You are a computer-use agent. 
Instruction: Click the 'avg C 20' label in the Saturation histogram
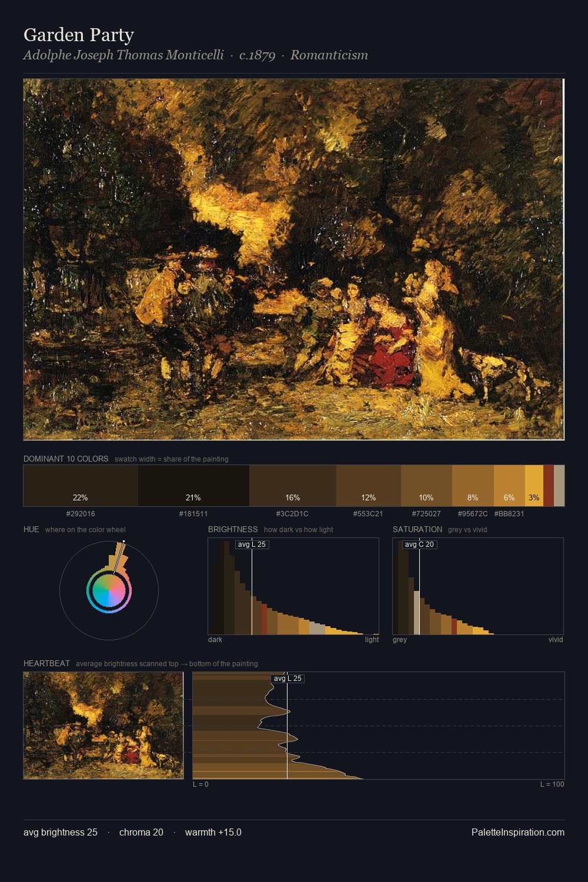(419, 544)
